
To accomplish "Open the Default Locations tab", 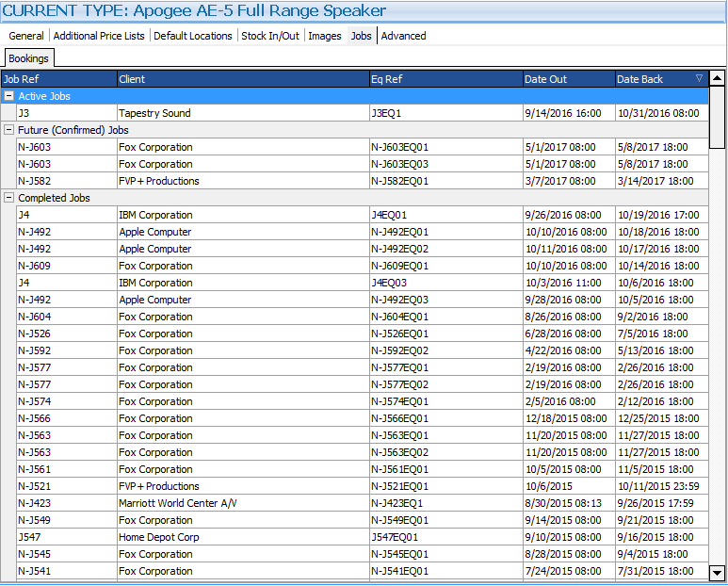I will coord(192,36).
